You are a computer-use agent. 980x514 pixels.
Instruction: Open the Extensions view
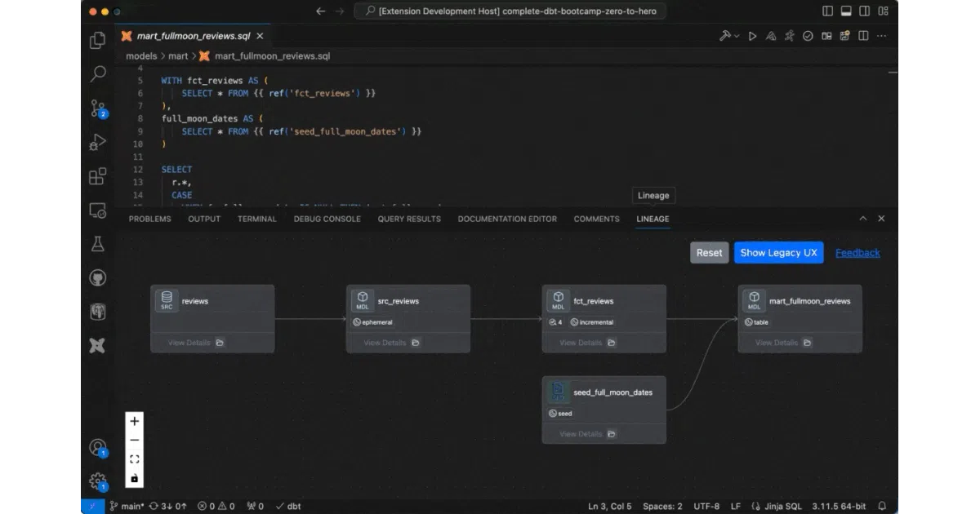[98, 176]
